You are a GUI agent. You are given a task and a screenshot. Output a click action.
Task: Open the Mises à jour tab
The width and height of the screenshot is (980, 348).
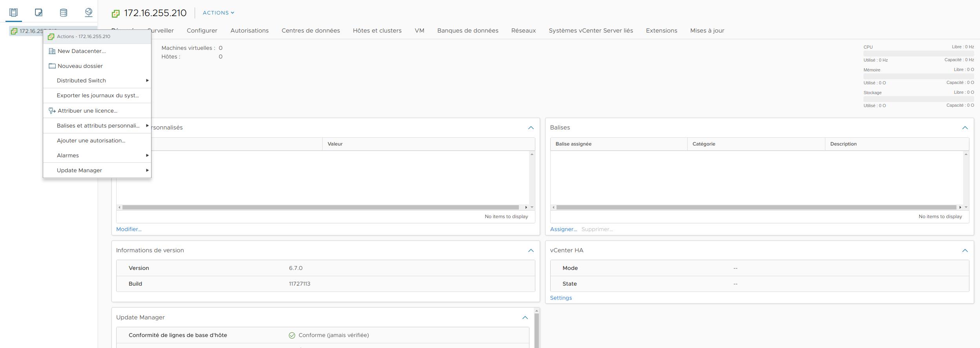pos(707,31)
